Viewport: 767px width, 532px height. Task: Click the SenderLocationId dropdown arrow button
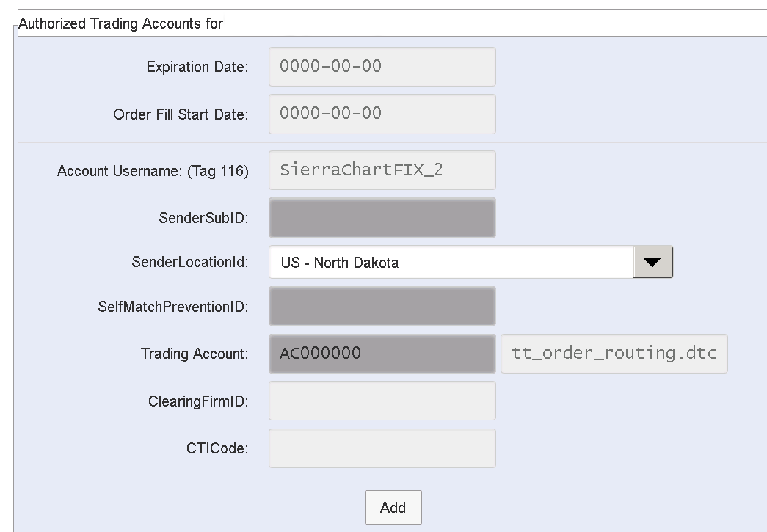click(x=653, y=262)
